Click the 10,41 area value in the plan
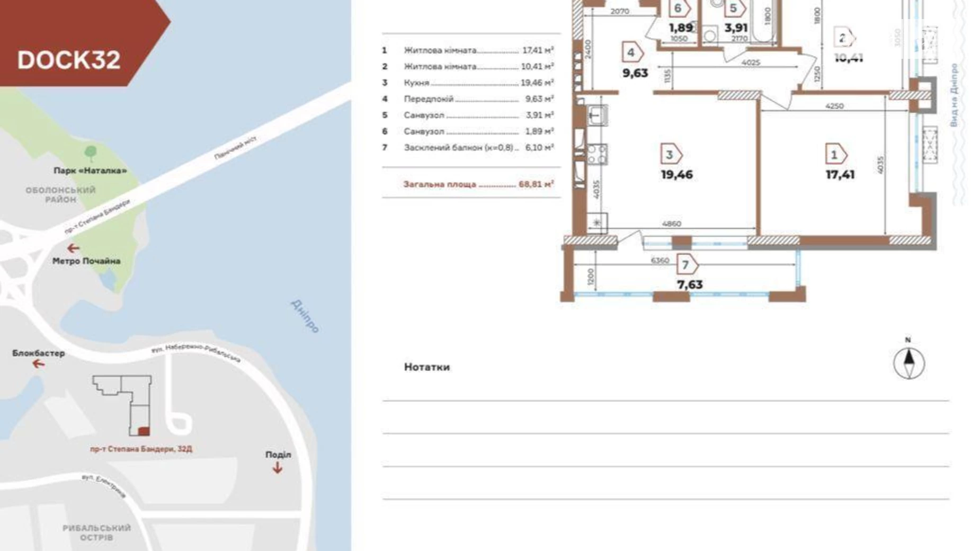The height and width of the screenshot is (551, 980). [849, 58]
